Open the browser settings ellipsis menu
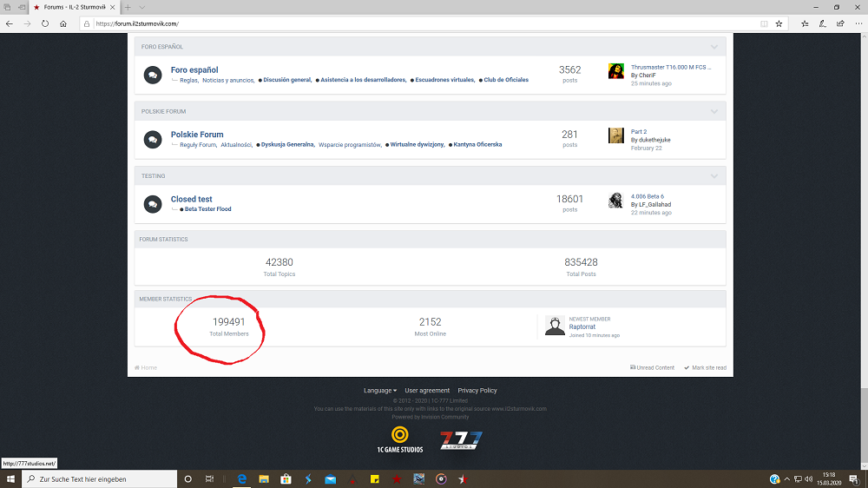Viewport: 868px width, 488px height. point(858,23)
